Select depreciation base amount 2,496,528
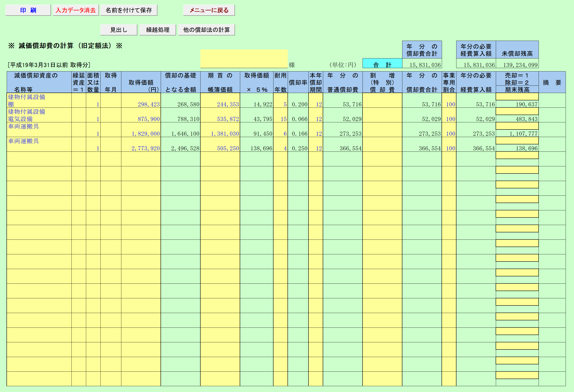Image resolution: width=574 pixels, height=392 pixels. click(181, 144)
